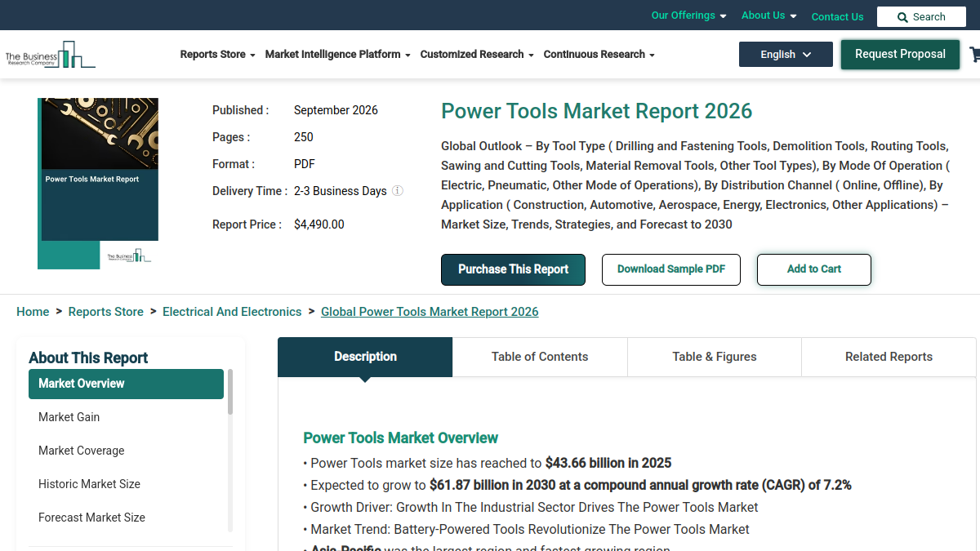This screenshot has width=980, height=551.
Task: Go to Reports Store breadcrumb
Action: click(x=106, y=312)
